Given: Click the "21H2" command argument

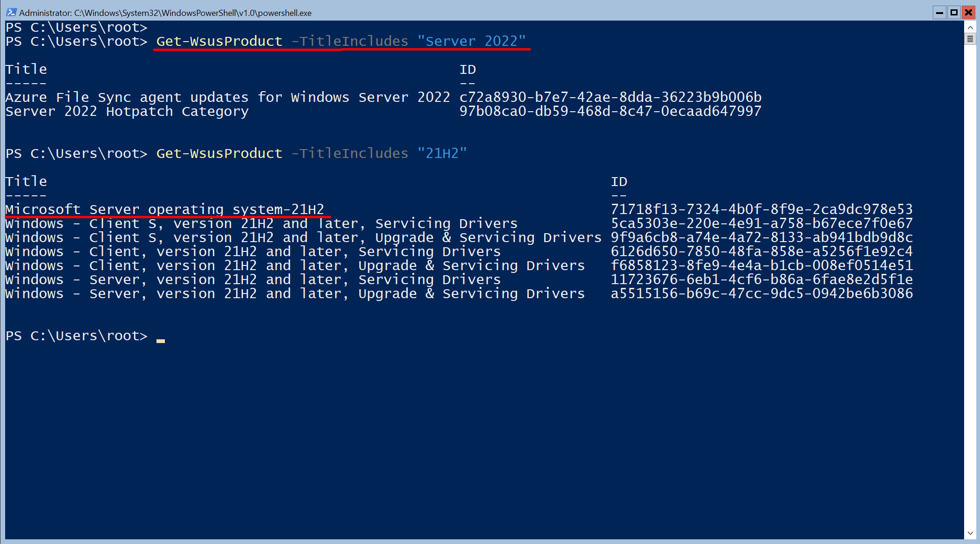Looking at the screenshot, I should tap(442, 153).
